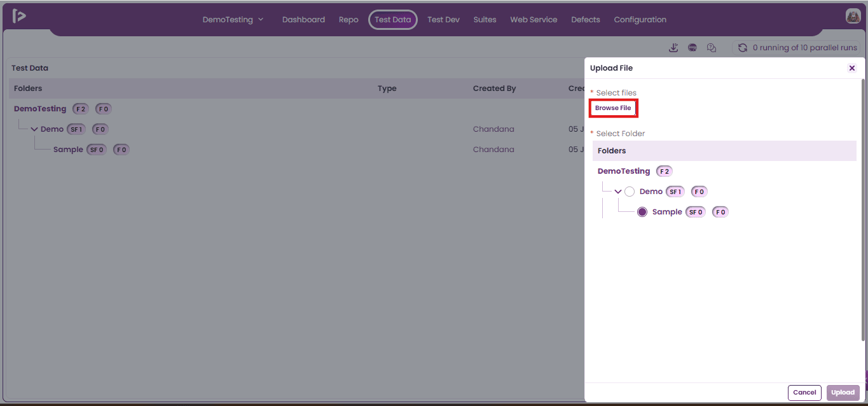The width and height of the screenshot is (868, 406).
Task: Click the SF 1 badge beside Demo in Upload panel
Action: tap(675, 192)
